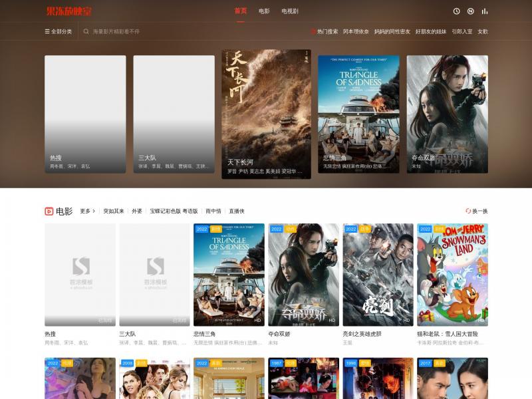This screenshot has width=532, height=399.
Task: Click the last hot search keyword 女歌
Action: pyautogui.click(x=483, y=31)
